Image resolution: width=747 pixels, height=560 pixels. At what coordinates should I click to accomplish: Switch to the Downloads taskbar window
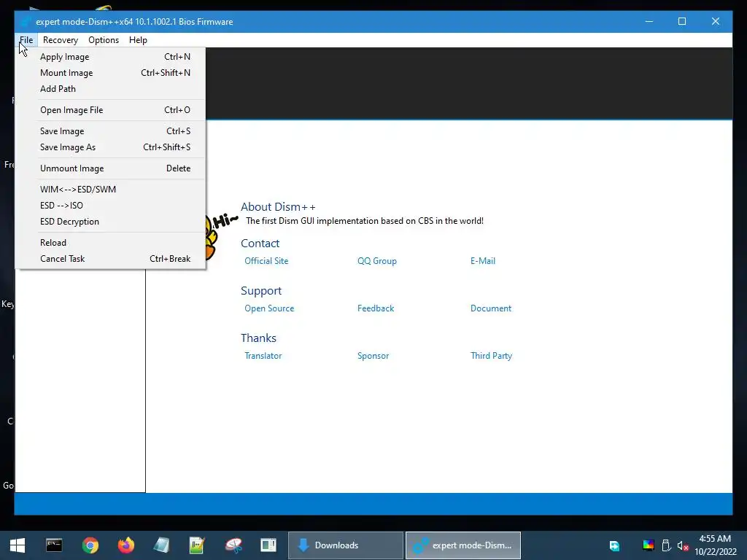346,545
